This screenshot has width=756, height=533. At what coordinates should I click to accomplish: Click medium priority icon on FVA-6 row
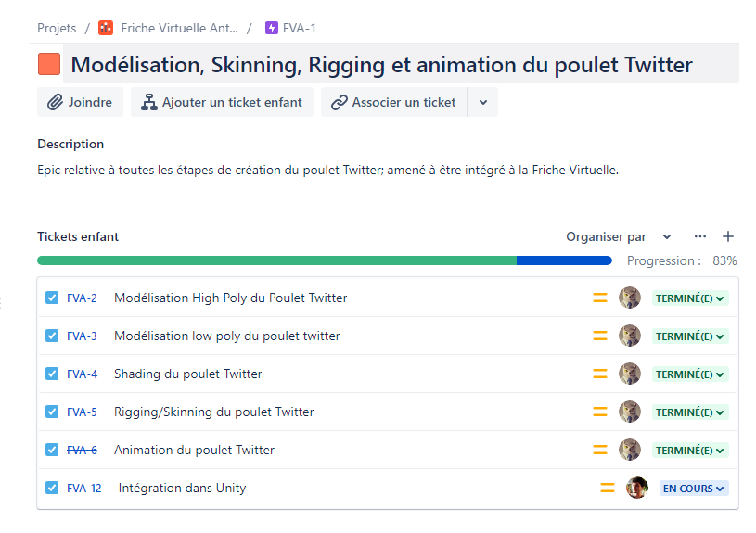[x=600, y=450]
